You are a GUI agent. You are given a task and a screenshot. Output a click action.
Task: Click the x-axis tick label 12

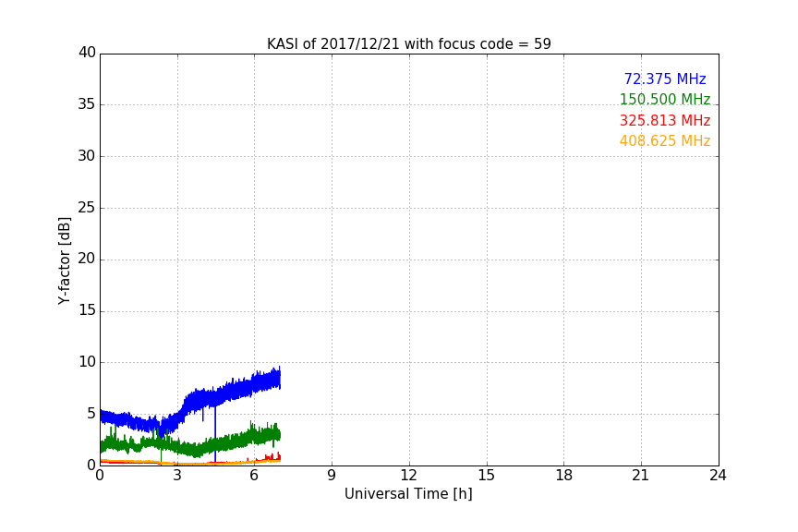point(409,476)
